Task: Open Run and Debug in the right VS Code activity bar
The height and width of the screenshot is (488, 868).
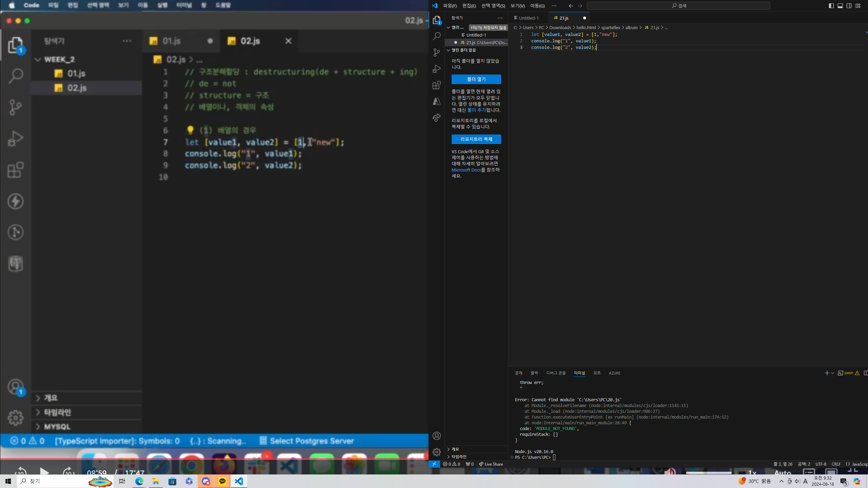Action: 437,69
